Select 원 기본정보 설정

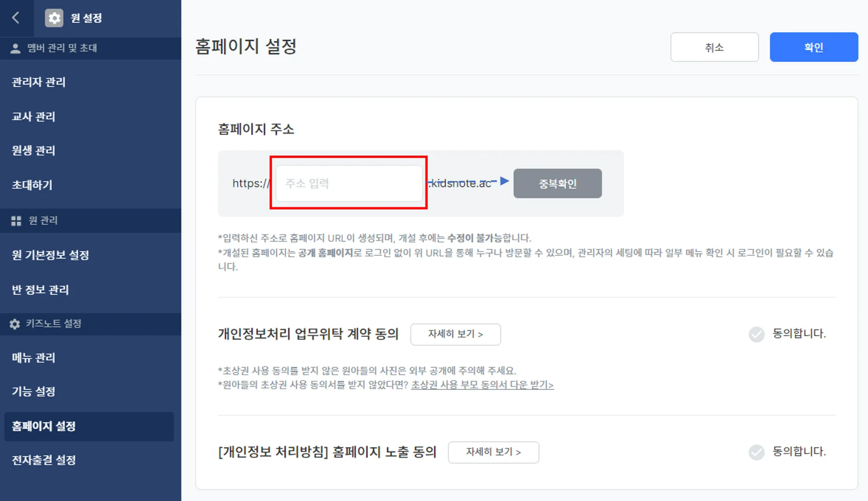(x=50, y=255)
